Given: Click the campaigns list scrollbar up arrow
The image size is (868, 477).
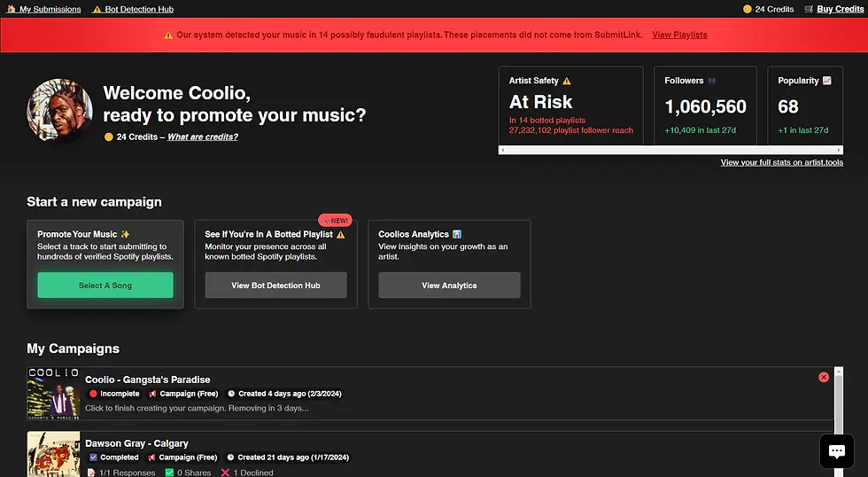Looking at the screenshot, I should click(x=839, y=371).
